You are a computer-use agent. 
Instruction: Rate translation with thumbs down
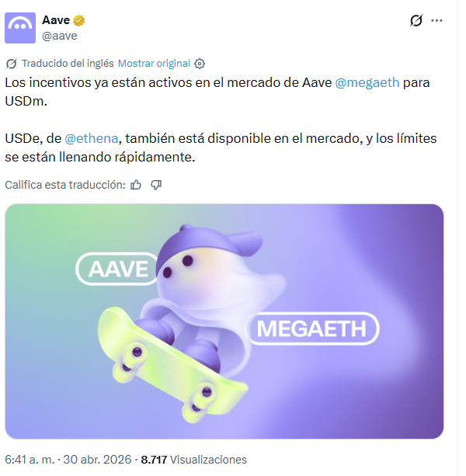pyautogui.click(x=156, y=185)
